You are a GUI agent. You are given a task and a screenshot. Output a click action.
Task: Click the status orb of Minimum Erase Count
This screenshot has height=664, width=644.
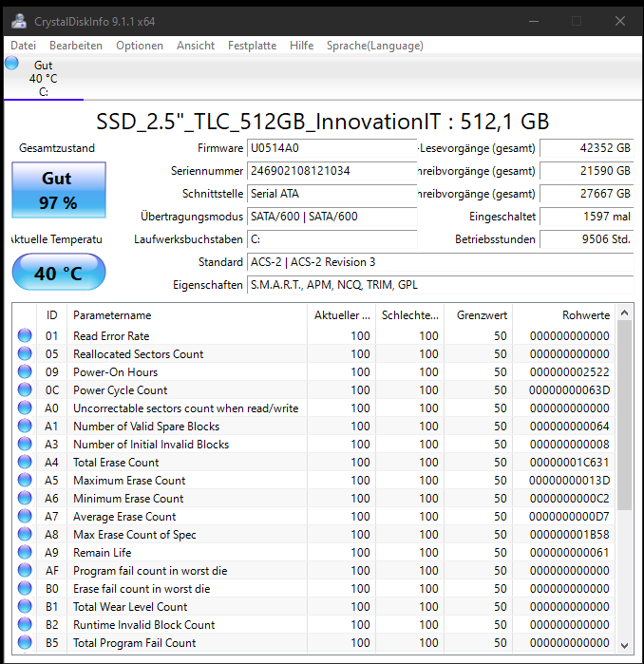(25, 498)
